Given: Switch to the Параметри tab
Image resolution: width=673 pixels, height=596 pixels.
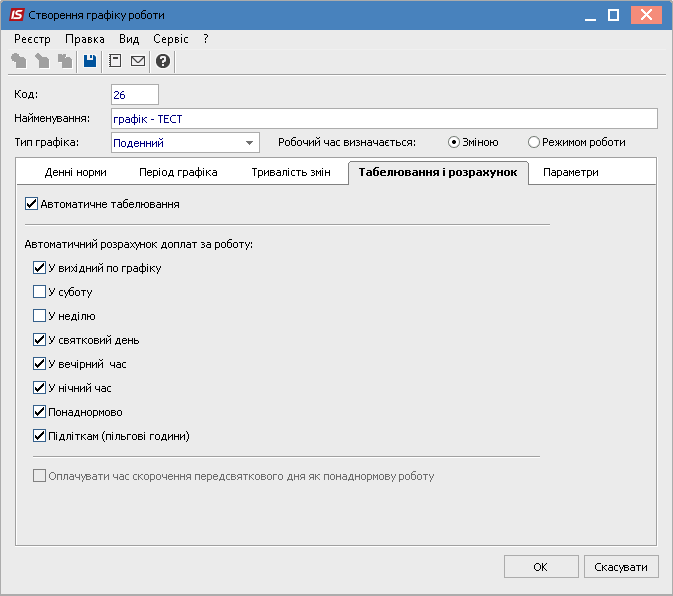Looking at the screenshot, I should point(570,172).
